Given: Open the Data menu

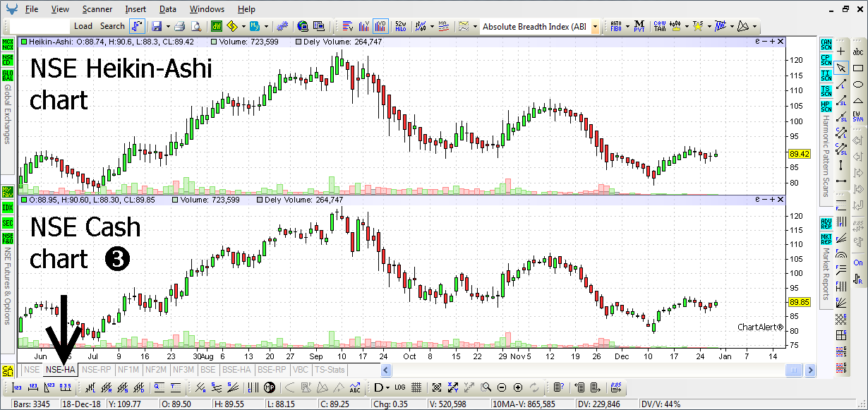Looking at the screenshot, I should coord(168,9).
